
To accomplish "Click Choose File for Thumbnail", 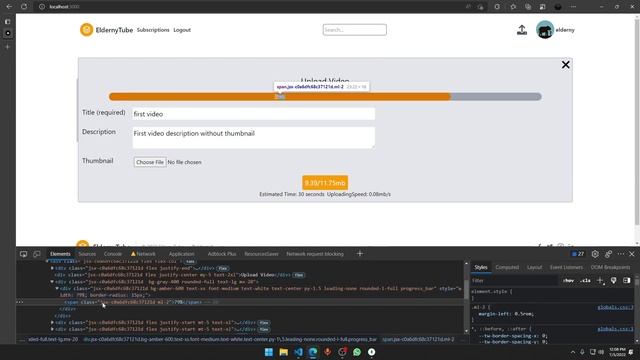I will tap(150, 162).
